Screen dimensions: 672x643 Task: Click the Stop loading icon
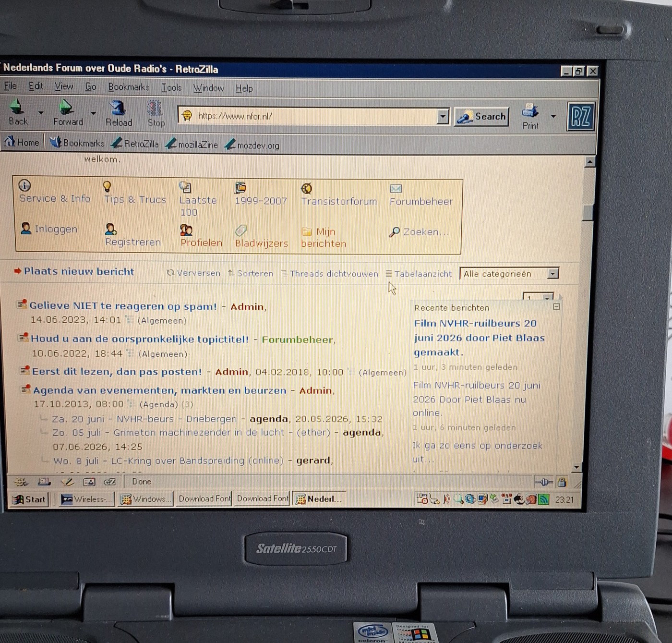tap(155, 108)
